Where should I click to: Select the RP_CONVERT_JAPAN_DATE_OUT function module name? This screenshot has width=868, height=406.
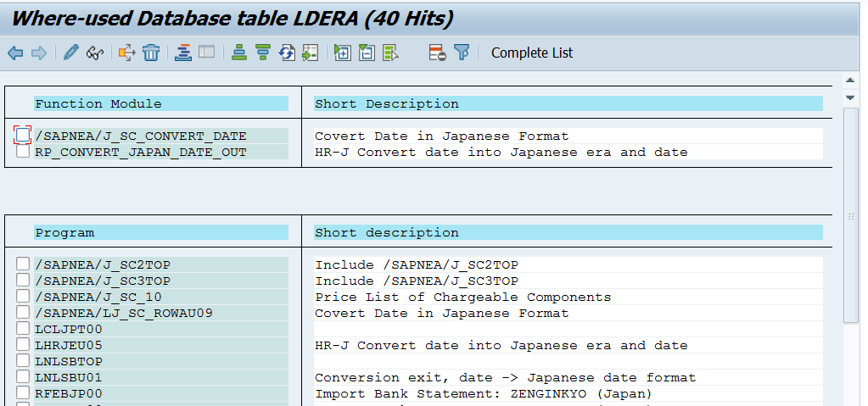[x=141, y=152]
